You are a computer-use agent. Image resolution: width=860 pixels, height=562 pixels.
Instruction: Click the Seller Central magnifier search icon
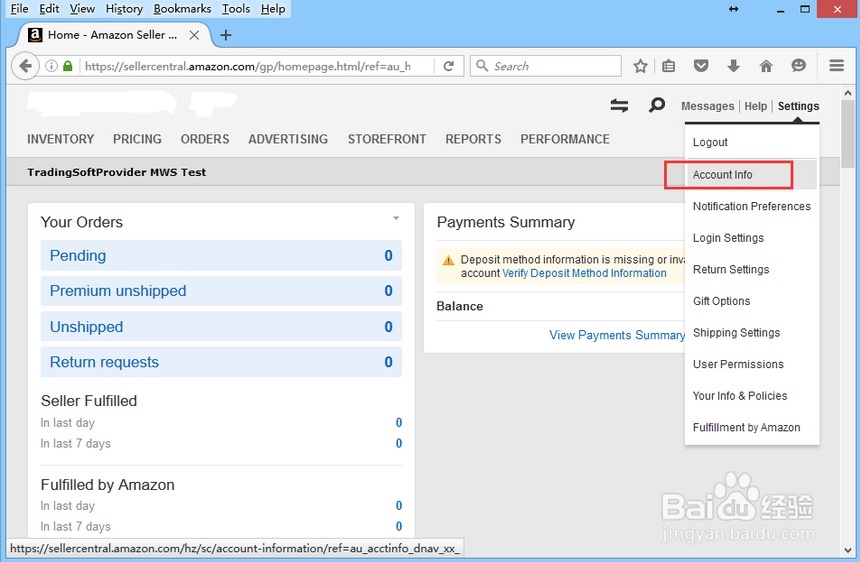pyautogui.click(x=657, y=105)
